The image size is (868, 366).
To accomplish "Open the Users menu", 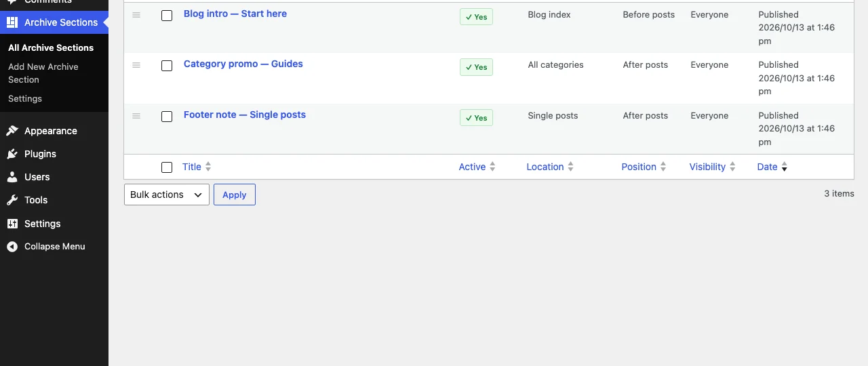I will tap(54, 177).
